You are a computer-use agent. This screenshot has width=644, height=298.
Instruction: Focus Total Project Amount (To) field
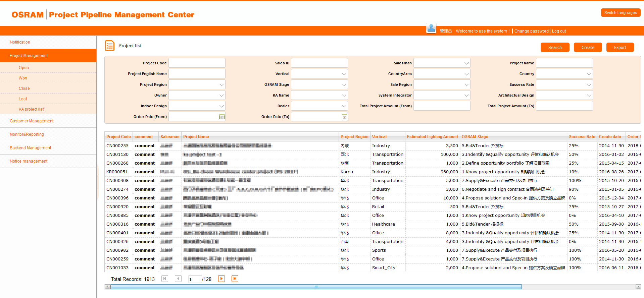[x=564, y=106]
